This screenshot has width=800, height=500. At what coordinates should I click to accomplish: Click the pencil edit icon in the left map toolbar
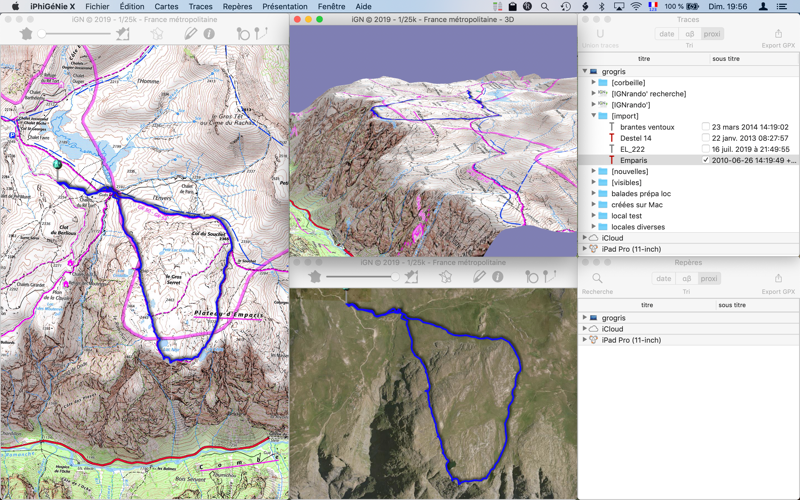click(190, 33)
